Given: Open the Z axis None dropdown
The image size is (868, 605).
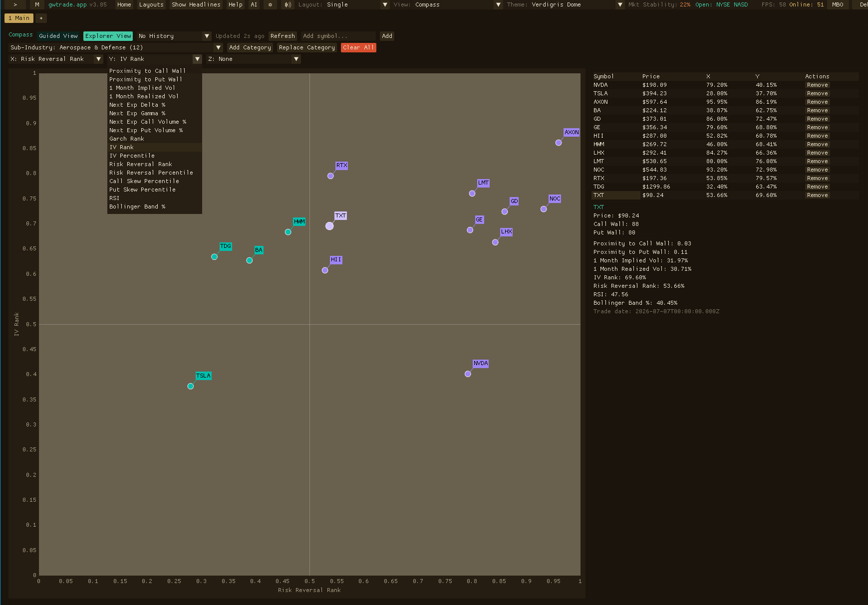Looking at the screenshot, I should pos(253,59).
